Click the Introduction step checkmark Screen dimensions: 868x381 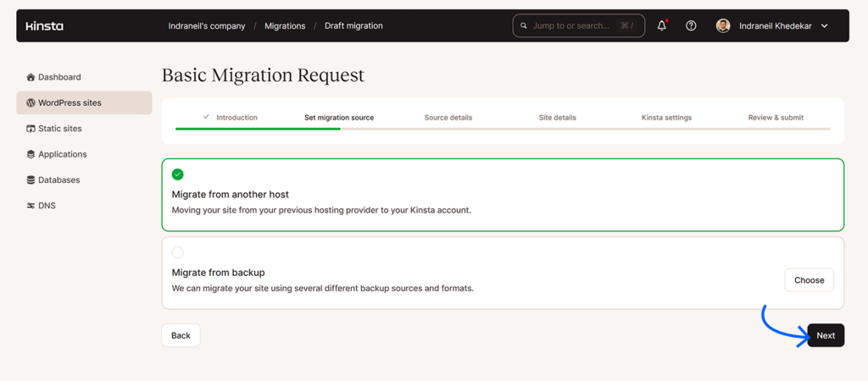tap(207, 117)
